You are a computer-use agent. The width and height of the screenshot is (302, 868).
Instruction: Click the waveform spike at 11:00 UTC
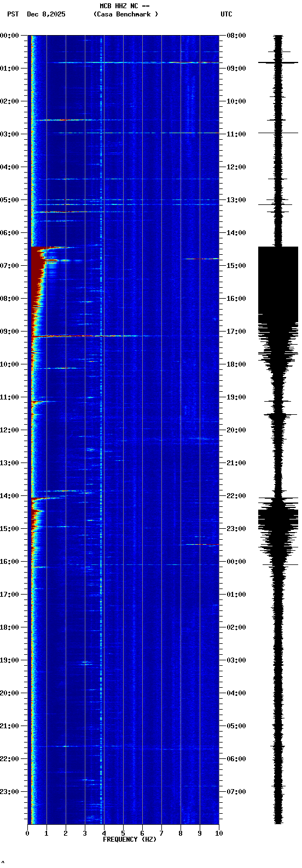point(278,133)
